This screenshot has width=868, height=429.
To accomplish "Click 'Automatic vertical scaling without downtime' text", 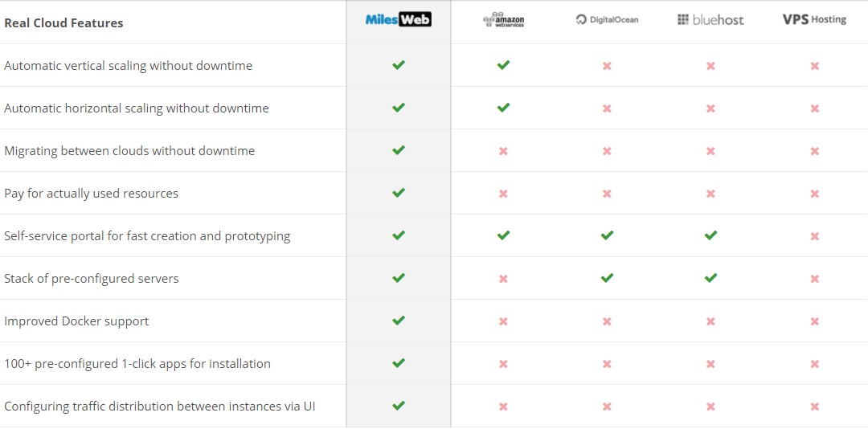I will 129,66.
